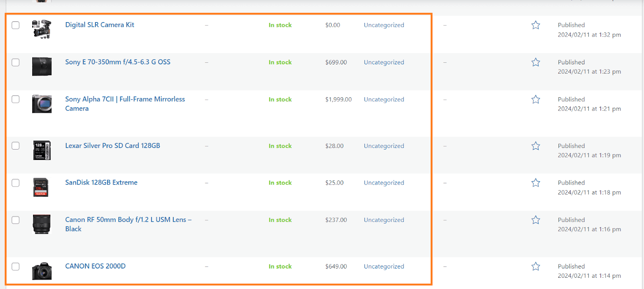The image size is (644, 289).
Task: Open Uncategorized category in Canon RF 50mm row
Action: click(384, 220)
